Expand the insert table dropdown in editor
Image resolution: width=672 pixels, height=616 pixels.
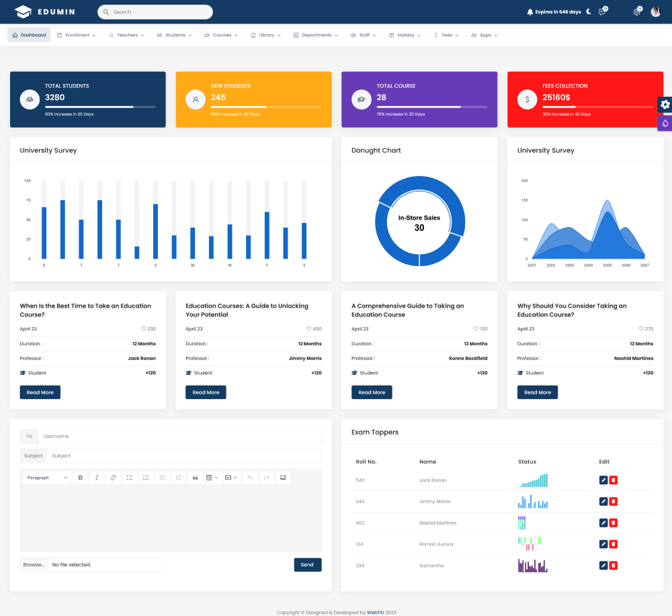click(x=212, y=478)
